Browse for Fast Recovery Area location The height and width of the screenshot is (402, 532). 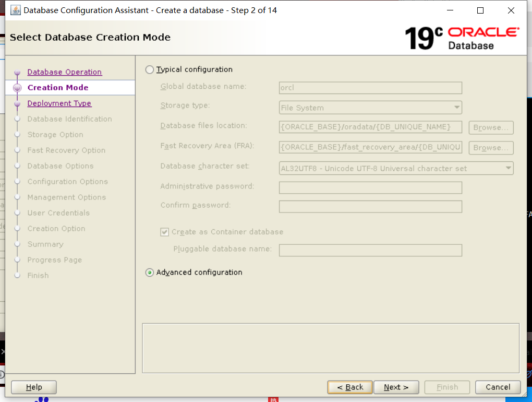click(491, 148)
